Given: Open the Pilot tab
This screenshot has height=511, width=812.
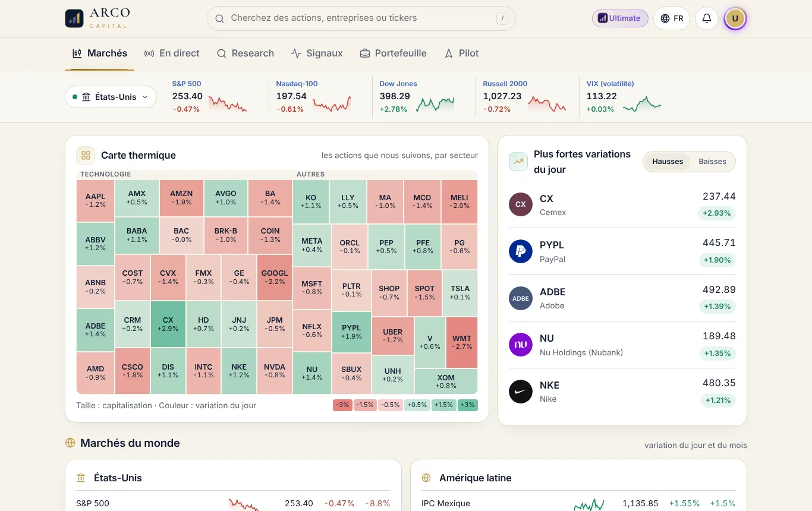Looking at the screenshot, I should 461,53.
